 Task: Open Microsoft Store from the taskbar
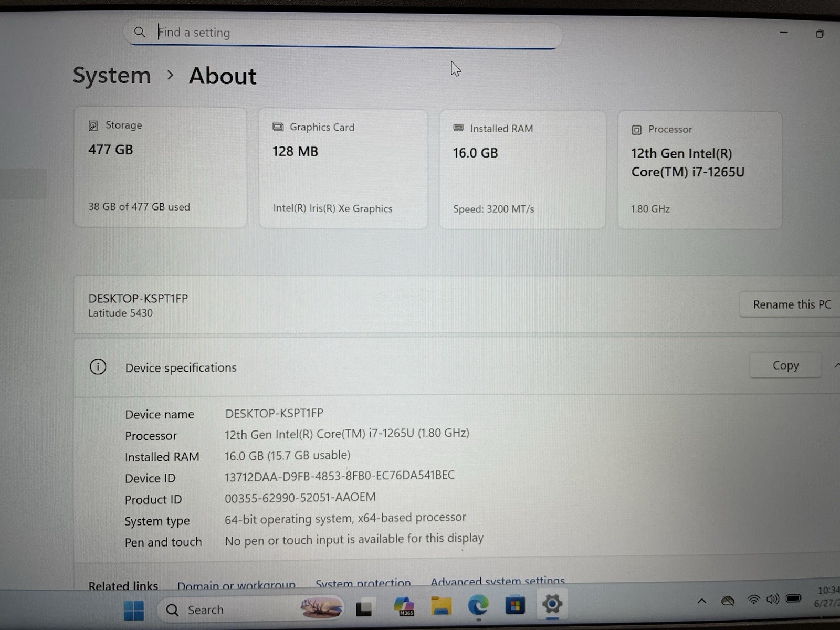pos(515,605)
